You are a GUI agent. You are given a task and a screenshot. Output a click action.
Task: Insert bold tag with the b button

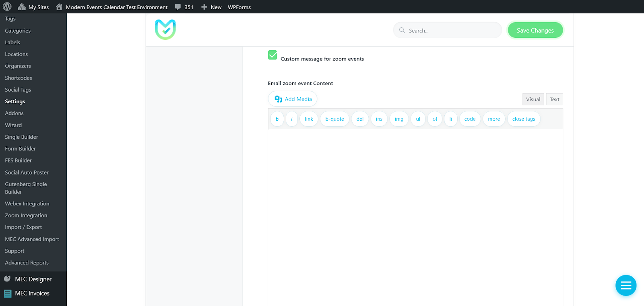click(x=277, y=119)
